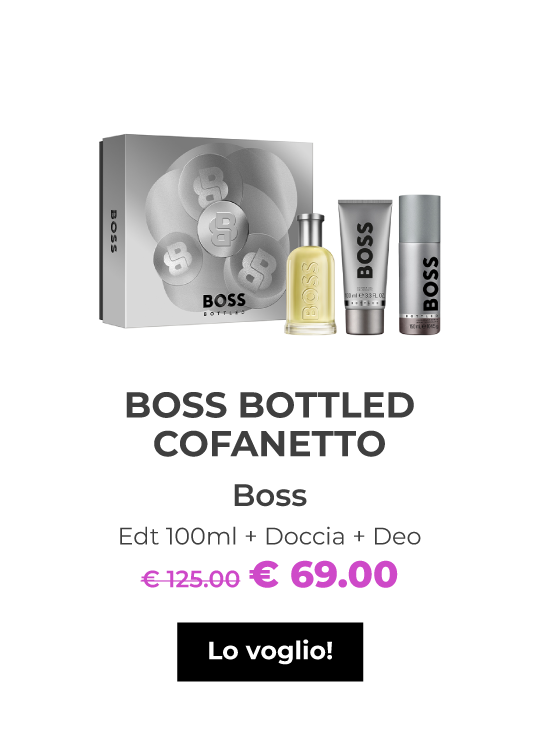
Task: Click the word COFANETTO in the title
Action: (x=270, y=444)
